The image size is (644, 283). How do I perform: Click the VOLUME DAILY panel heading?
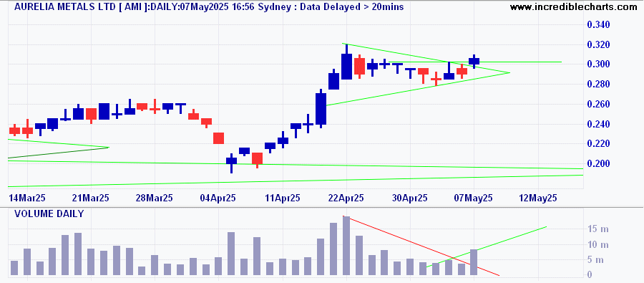pos(49,214)
